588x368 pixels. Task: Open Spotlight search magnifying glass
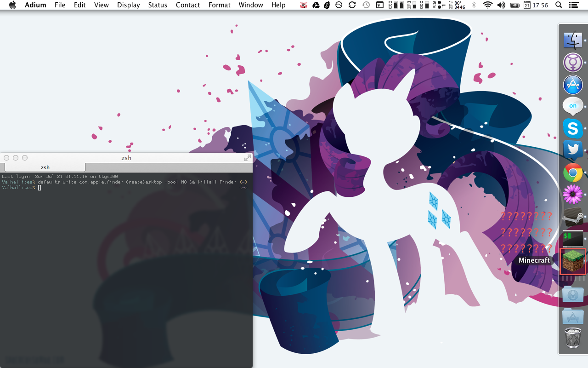[559, 5]
